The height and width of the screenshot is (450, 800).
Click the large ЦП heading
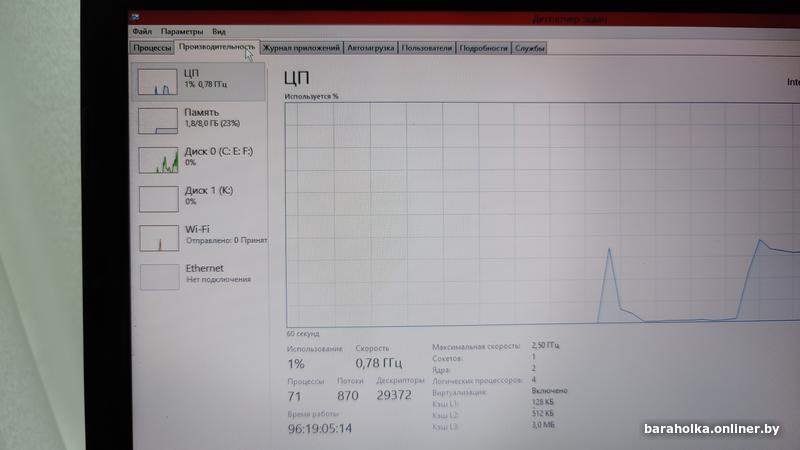[296, 78]
